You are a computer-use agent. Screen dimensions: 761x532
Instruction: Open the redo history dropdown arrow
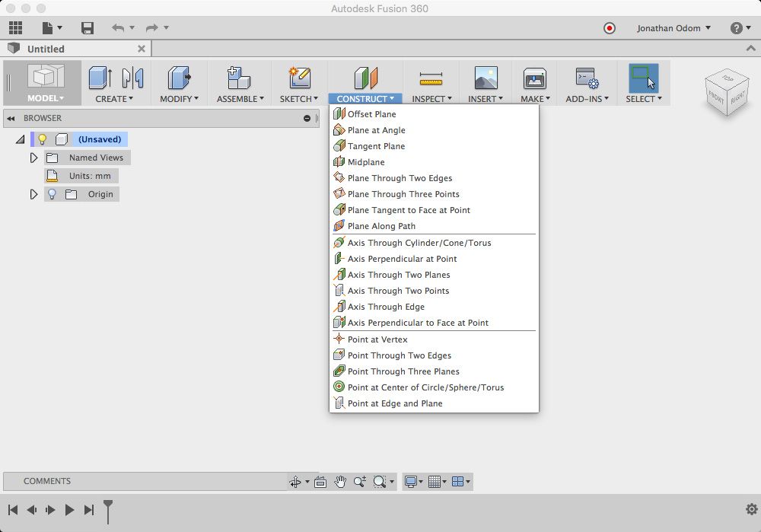click(166, 27)
